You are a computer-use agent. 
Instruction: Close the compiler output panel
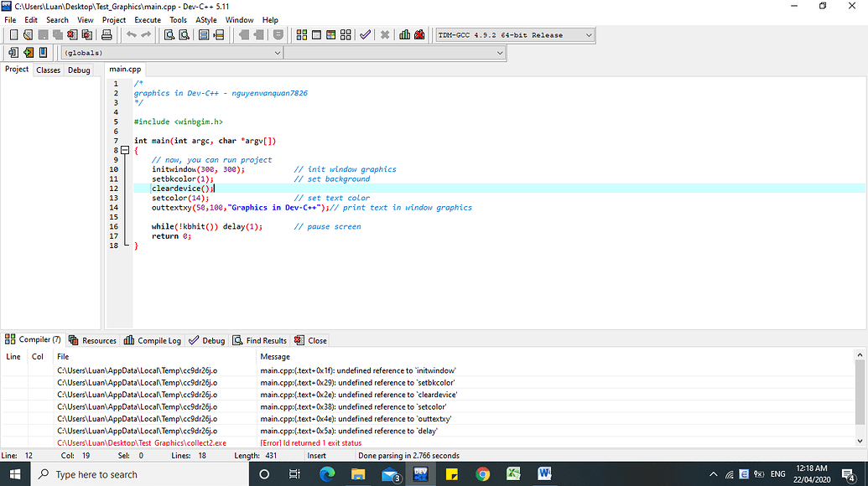(x=310, y=340)
